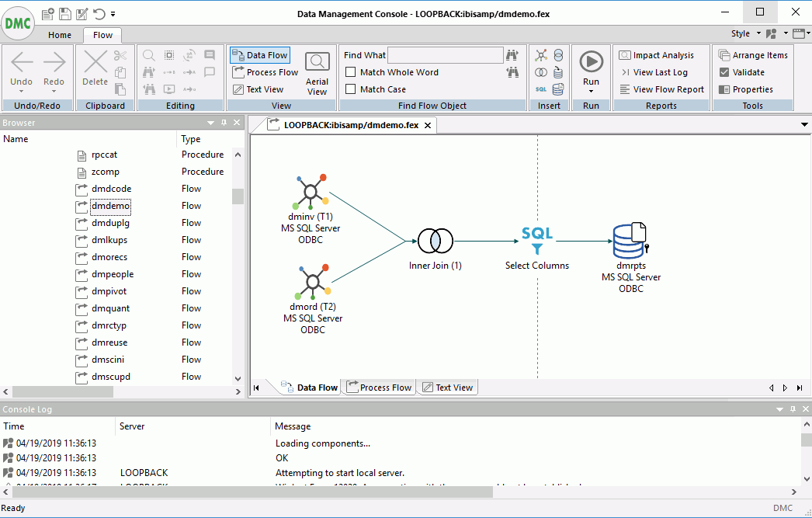
Task: Click Impact Analysis in Reports
Action: [657, 55]
